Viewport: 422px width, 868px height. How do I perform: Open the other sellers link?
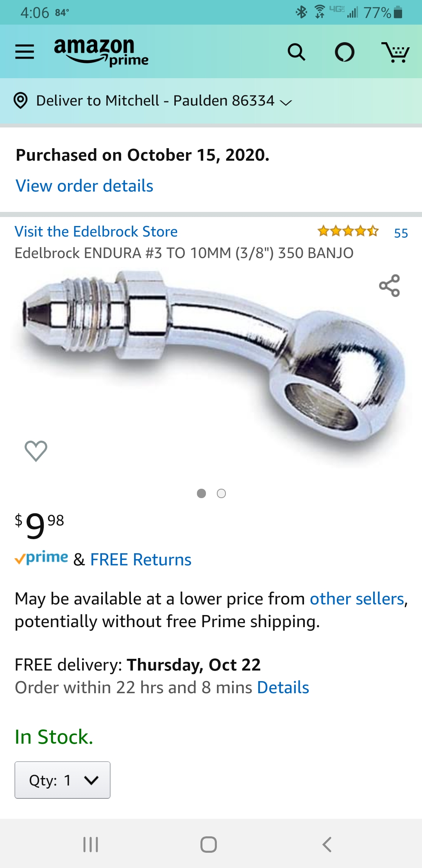point(357,599)
